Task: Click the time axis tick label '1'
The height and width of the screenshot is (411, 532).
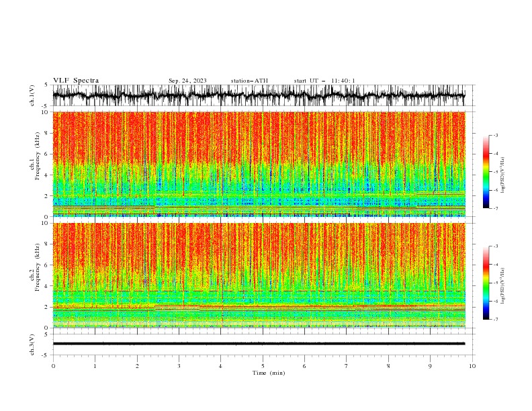Action: coord(95,366)
